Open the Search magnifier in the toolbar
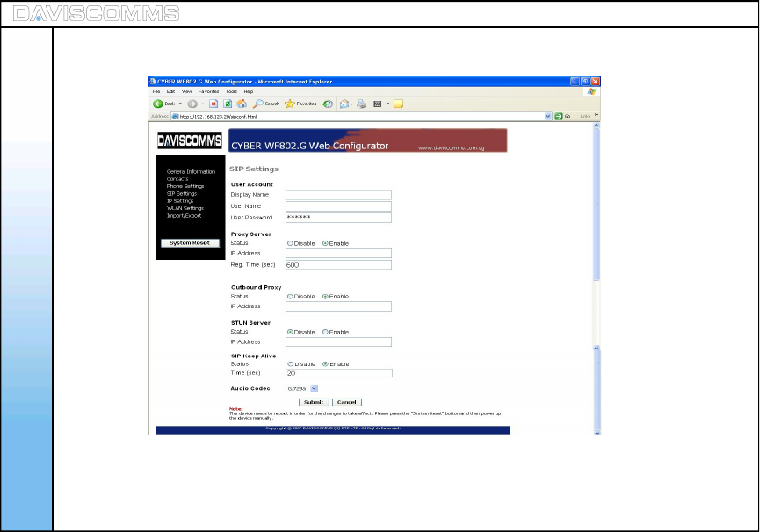 pyautogui.click(x=266, y=104)
